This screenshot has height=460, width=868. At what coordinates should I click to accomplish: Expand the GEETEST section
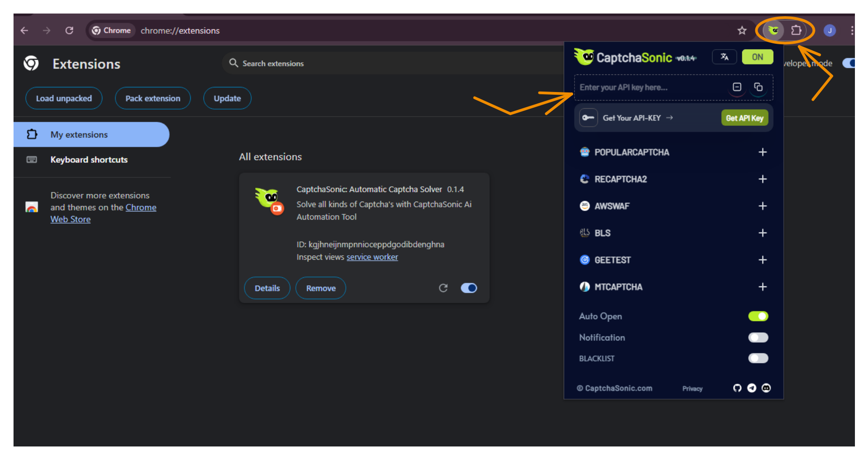[x=762, y=260]
